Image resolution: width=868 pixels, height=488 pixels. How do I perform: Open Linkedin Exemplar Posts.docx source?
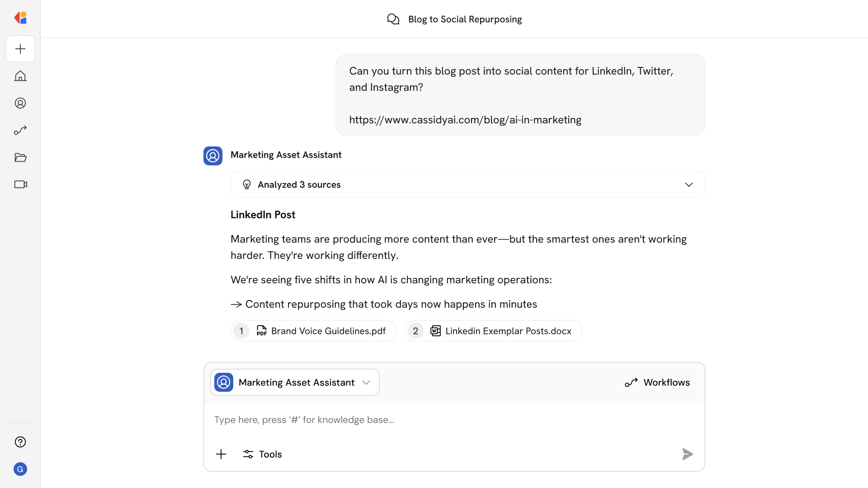click(x=493, y=331)
